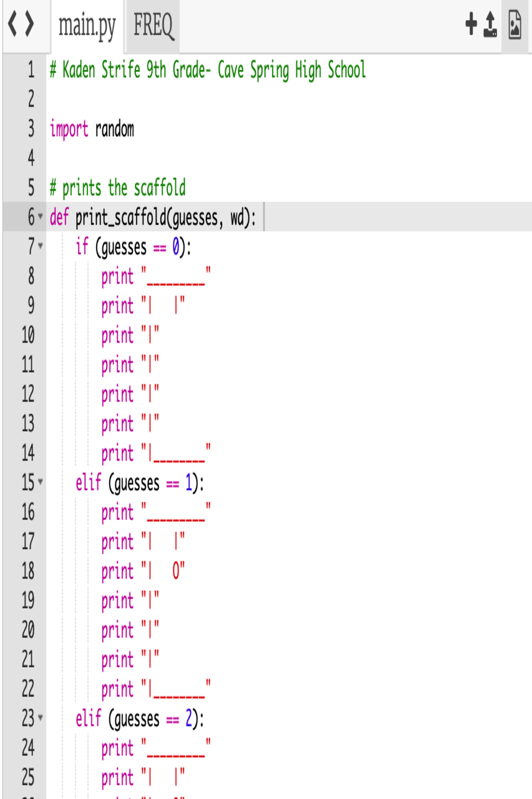Click the '# prints the scaffold' comment
The width and height of the screenshot is (532, 799).
click(117, 188)
